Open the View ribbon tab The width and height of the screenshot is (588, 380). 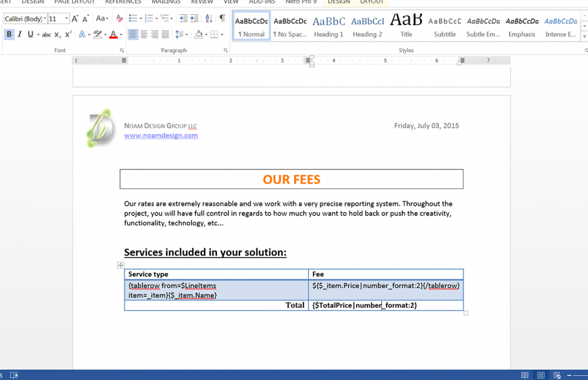[231, 2]
